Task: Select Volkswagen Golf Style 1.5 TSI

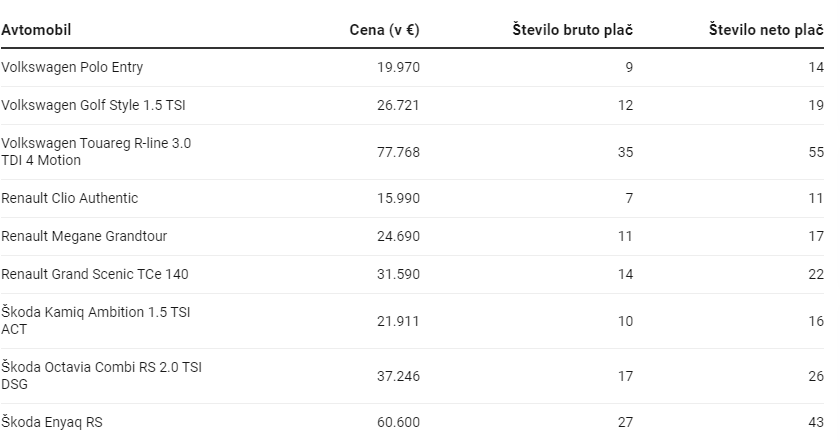Action: point(93,105)
